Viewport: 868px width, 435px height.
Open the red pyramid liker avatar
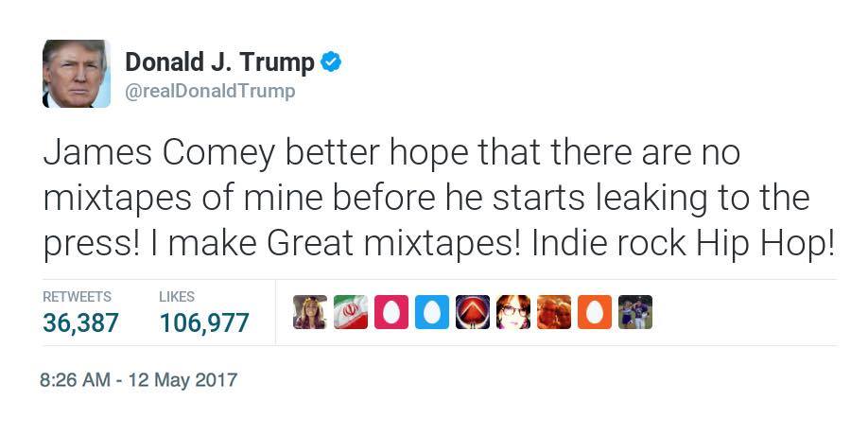(x=473, y=312)
